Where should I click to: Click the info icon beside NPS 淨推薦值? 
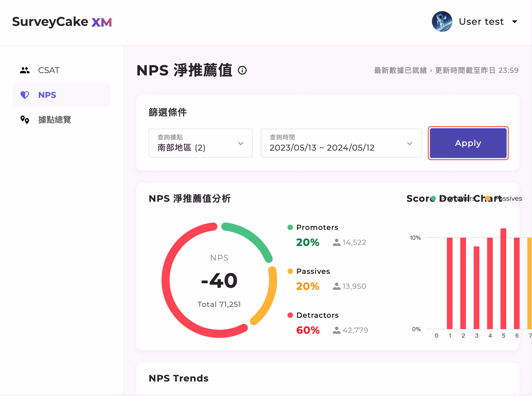click(x=242, y=70)
